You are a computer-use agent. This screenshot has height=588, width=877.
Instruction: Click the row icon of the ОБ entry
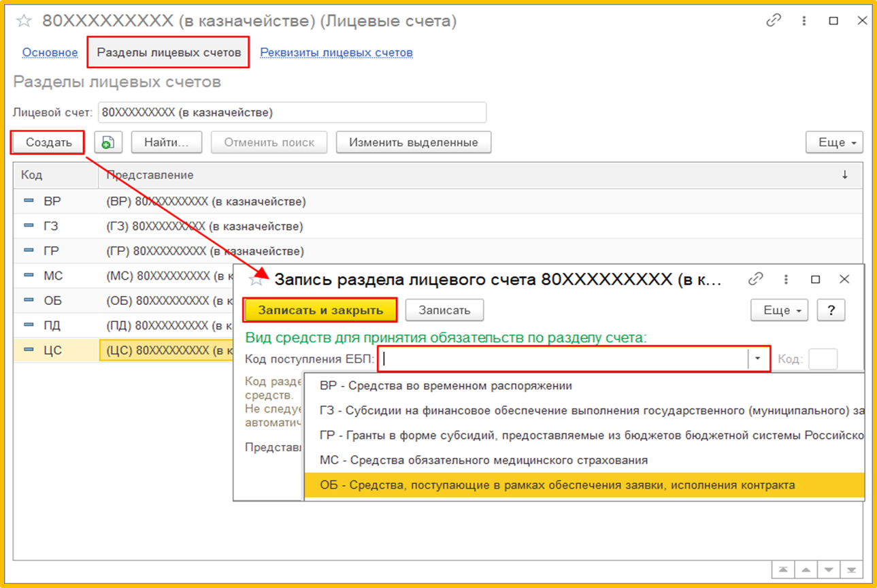(29, 300)
